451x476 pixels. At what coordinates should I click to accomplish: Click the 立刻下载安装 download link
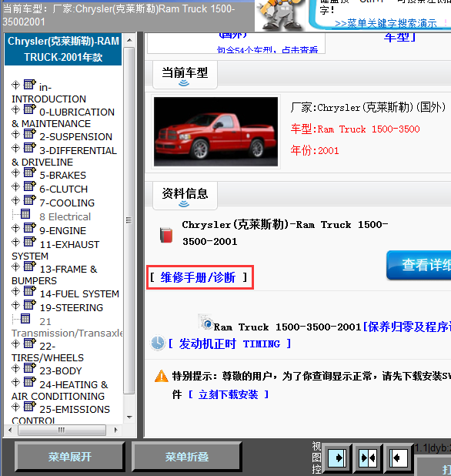[x=228, y=394]
